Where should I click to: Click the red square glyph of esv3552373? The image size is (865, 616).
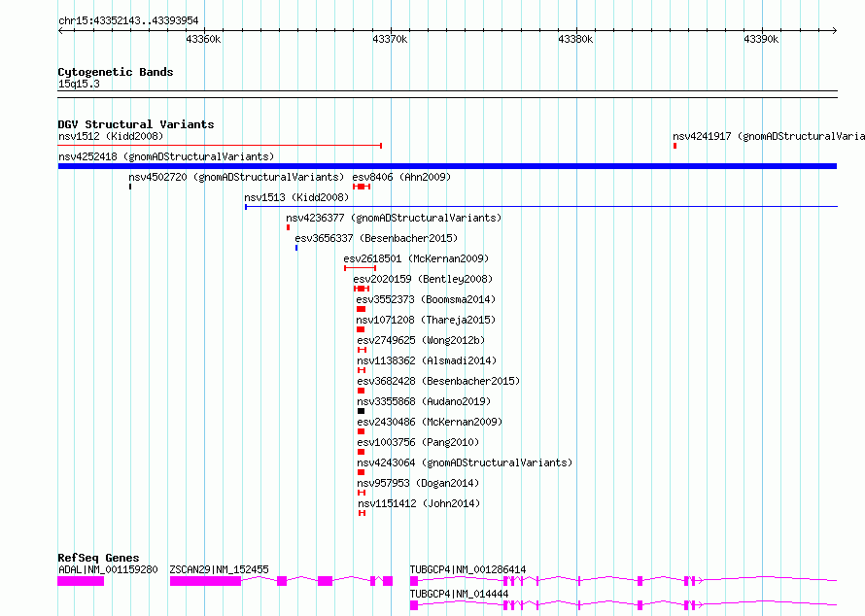[361, 309]
